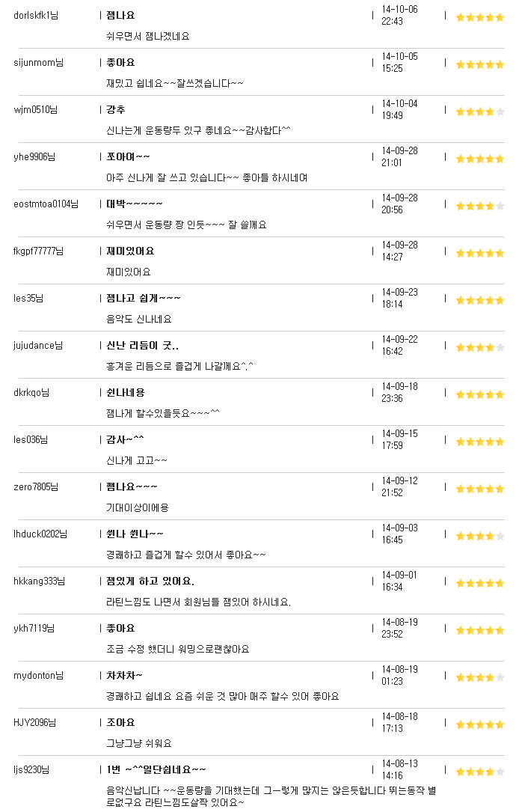
Task: Click five-star rating of hkkang333's review
Action: click(x=480, y=583)
